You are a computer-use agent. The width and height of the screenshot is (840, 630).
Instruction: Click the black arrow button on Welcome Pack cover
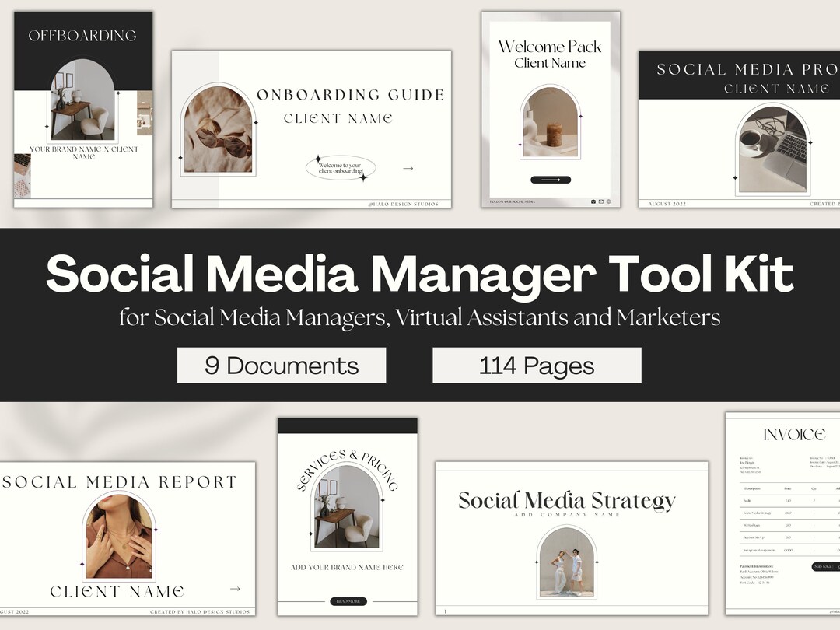pyautogui.click(x=551, y=180)
